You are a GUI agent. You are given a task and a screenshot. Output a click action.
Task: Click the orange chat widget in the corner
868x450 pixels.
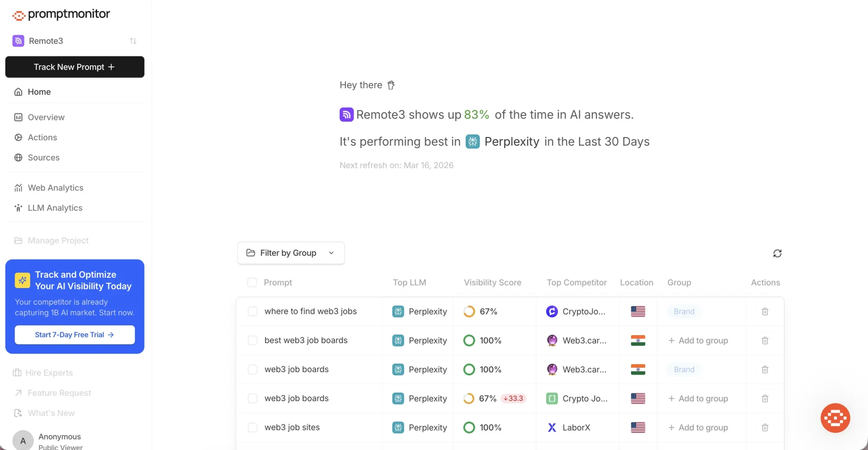pos(835,418)
